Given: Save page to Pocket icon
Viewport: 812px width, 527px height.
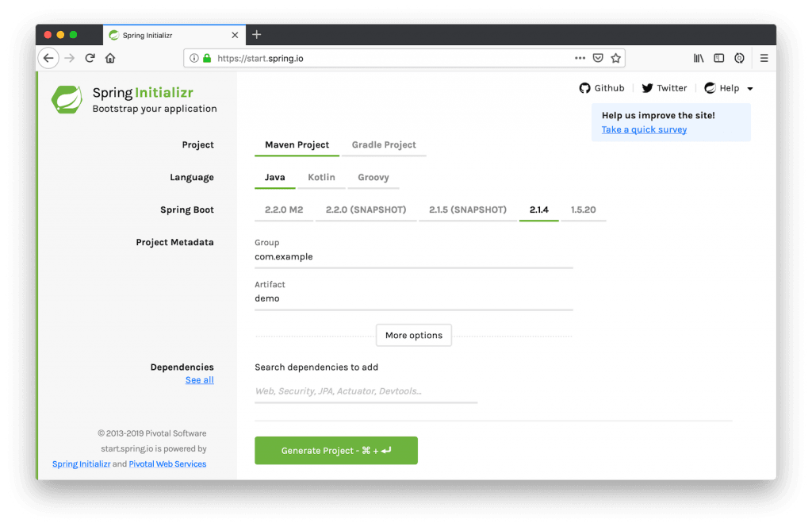Looking at the screenshot, I should tap(598, 58).
